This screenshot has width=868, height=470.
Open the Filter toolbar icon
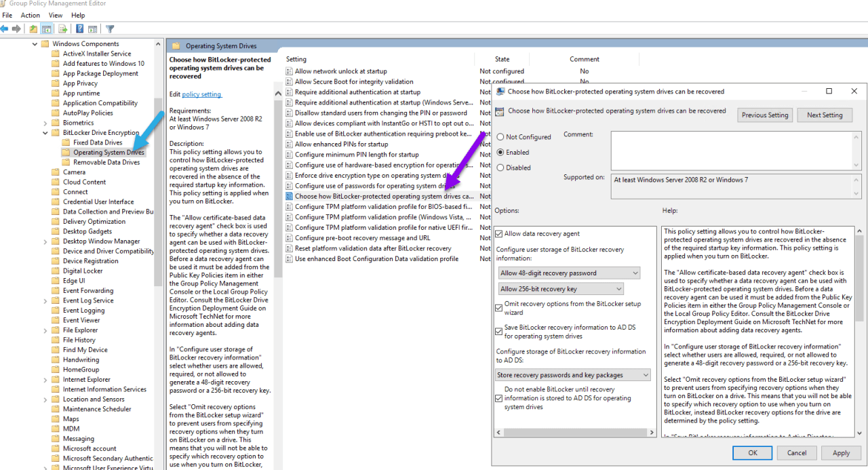click(x=109, y=28)
